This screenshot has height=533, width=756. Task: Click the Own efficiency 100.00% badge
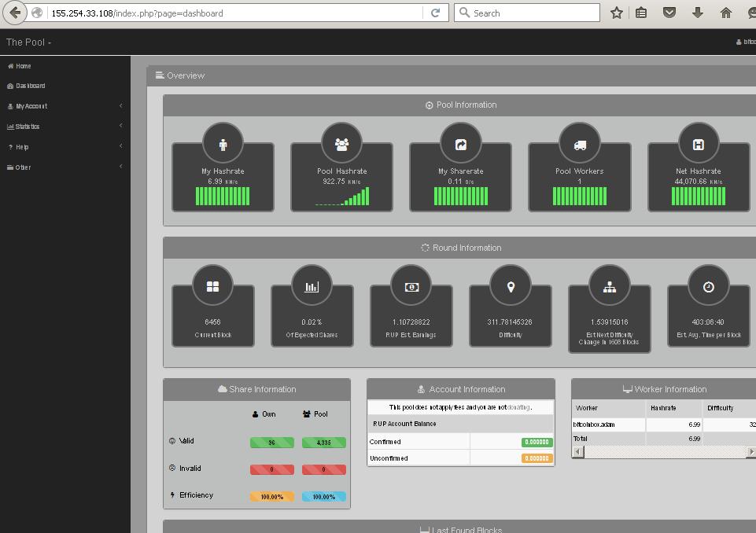272,496
